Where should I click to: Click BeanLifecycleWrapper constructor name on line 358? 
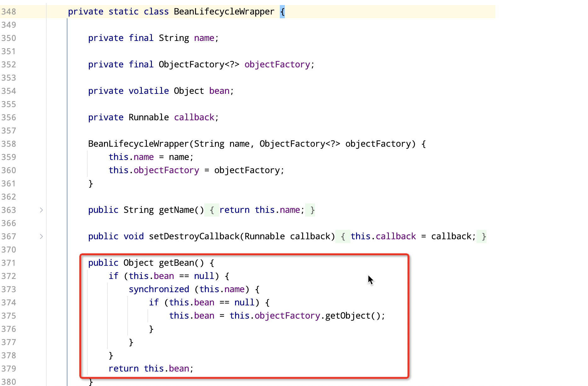coord(138,144)
